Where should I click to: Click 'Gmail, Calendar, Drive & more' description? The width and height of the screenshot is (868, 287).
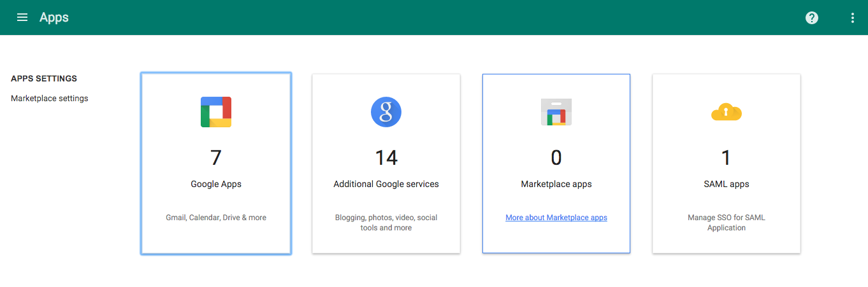click(216, 218)
